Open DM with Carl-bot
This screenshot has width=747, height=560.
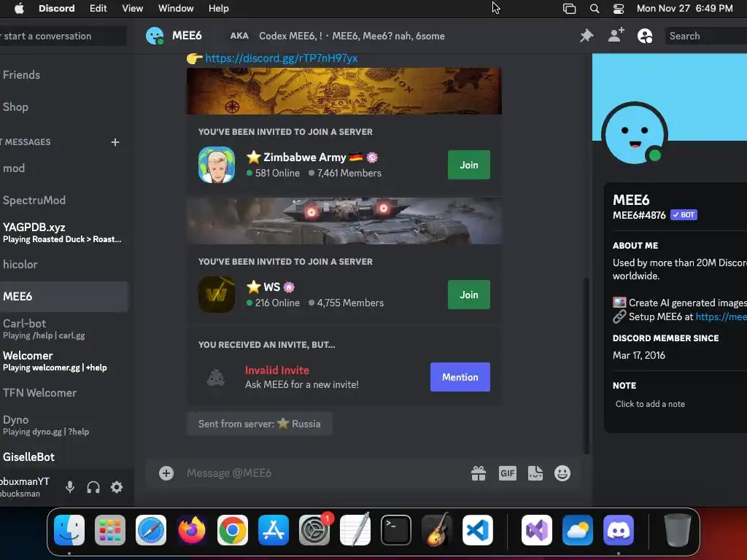(64, 329)
